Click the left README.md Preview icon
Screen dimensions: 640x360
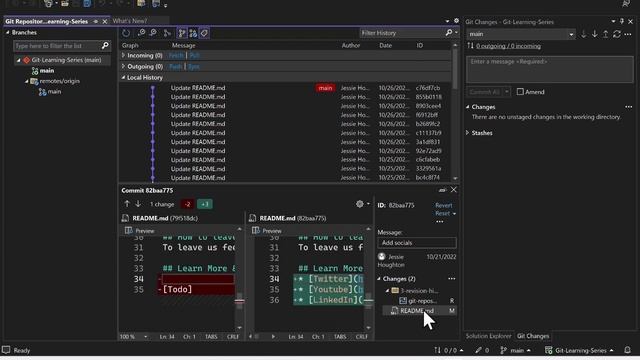pos(129,231)
